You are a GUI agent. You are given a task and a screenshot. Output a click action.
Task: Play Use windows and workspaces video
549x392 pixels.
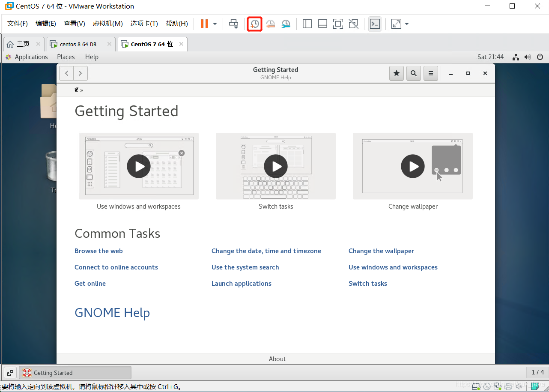139,166
